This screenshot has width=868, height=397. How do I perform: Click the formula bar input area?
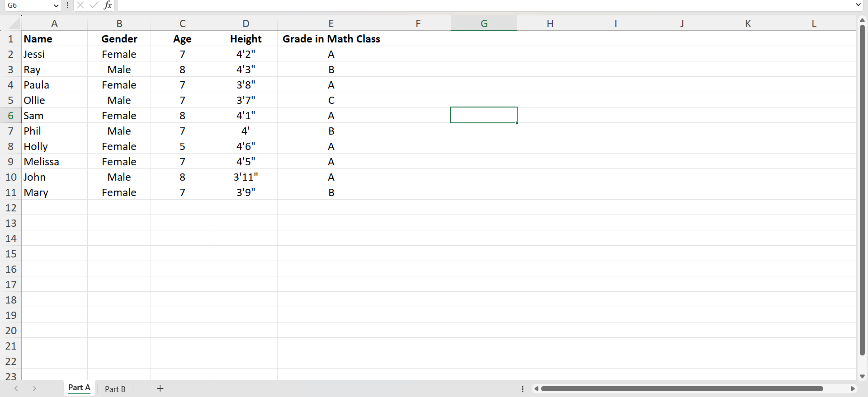486,5
